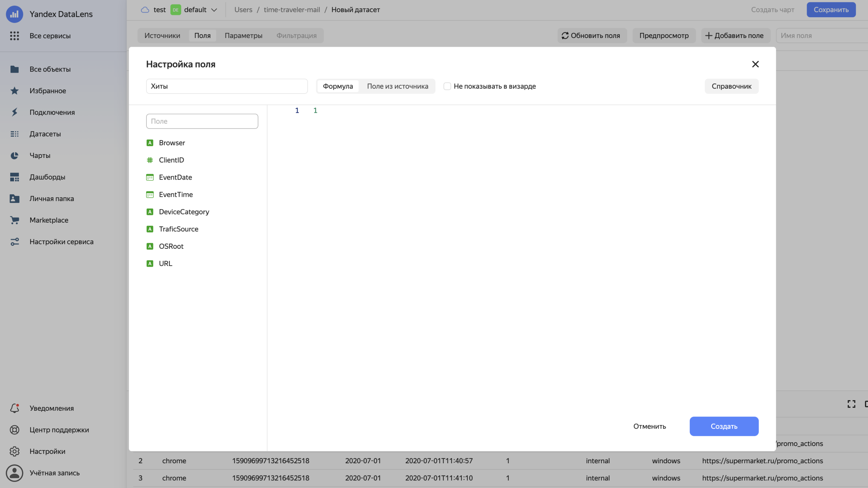Viewport: 868px width, 488px height.
Task: Switch to the Поля tab
Action: [202, 36]
